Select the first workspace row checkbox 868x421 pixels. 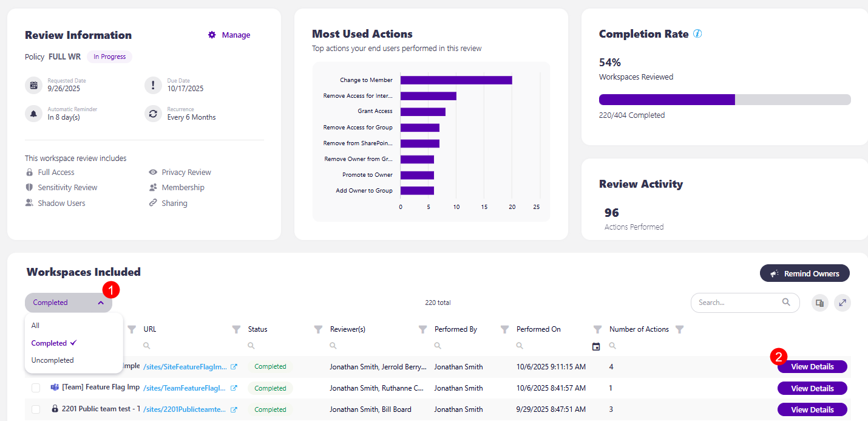[35, 366]
